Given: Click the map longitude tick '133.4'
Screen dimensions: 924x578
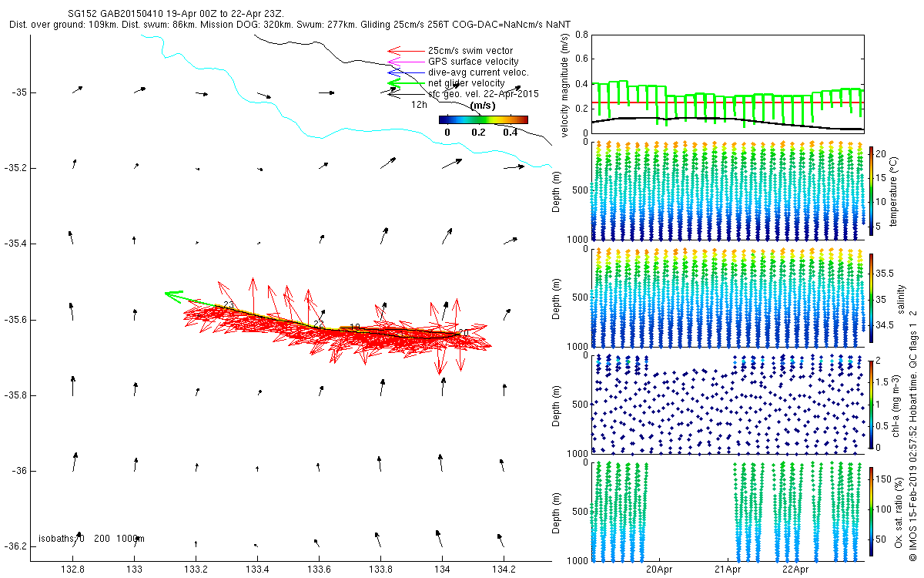Looking at the screenshot, I should click(257, 570).
